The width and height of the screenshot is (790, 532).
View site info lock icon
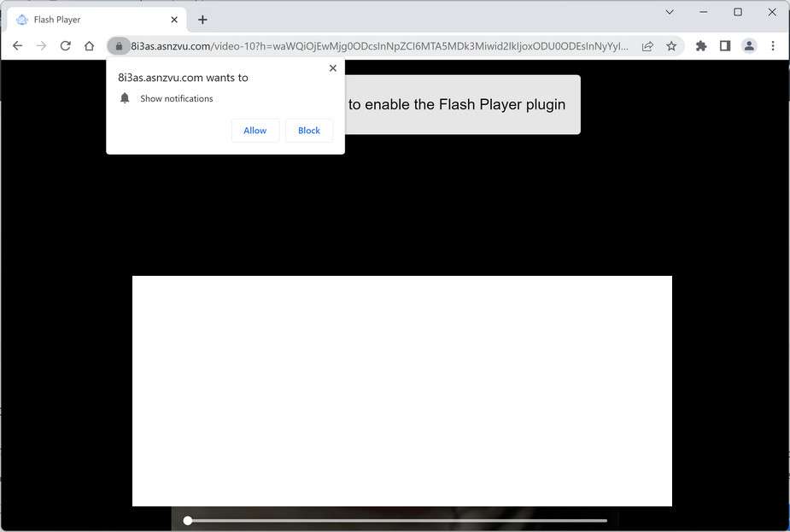(119, 46)
